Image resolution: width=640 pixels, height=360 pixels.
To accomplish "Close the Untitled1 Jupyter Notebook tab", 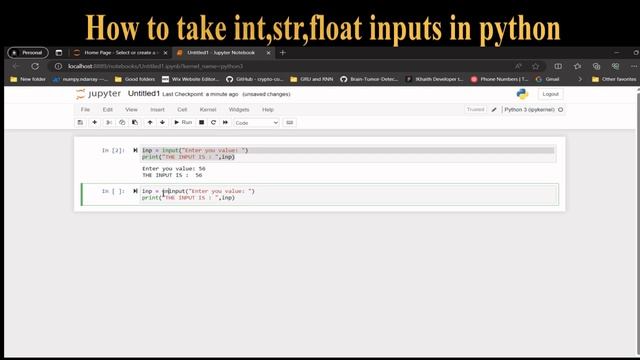I will click(268, 53).
